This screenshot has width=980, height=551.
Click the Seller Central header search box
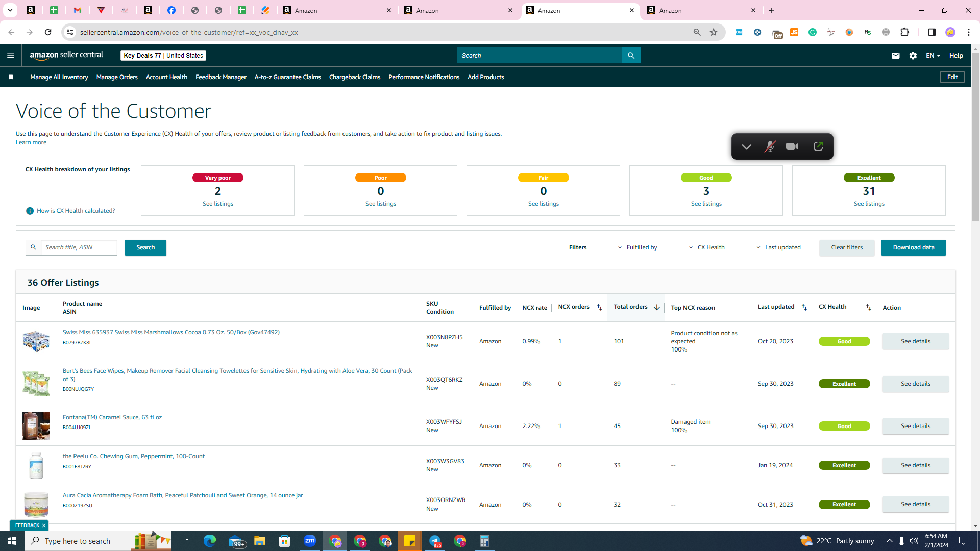coord(540,56)
